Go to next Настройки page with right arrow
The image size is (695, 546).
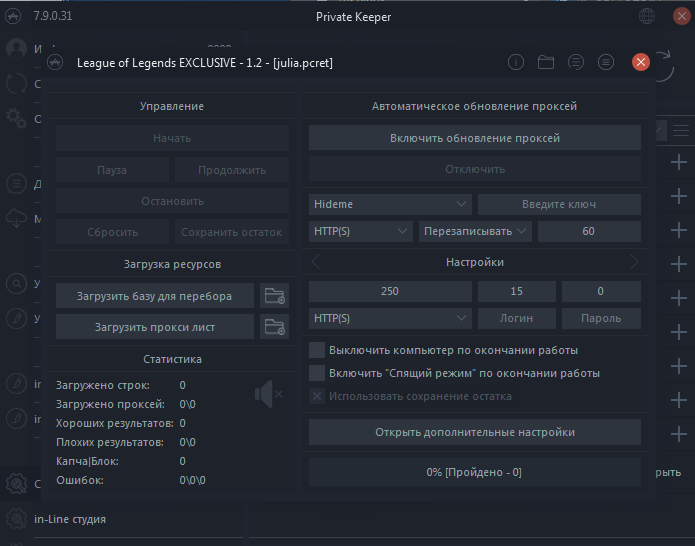point(633,262)
